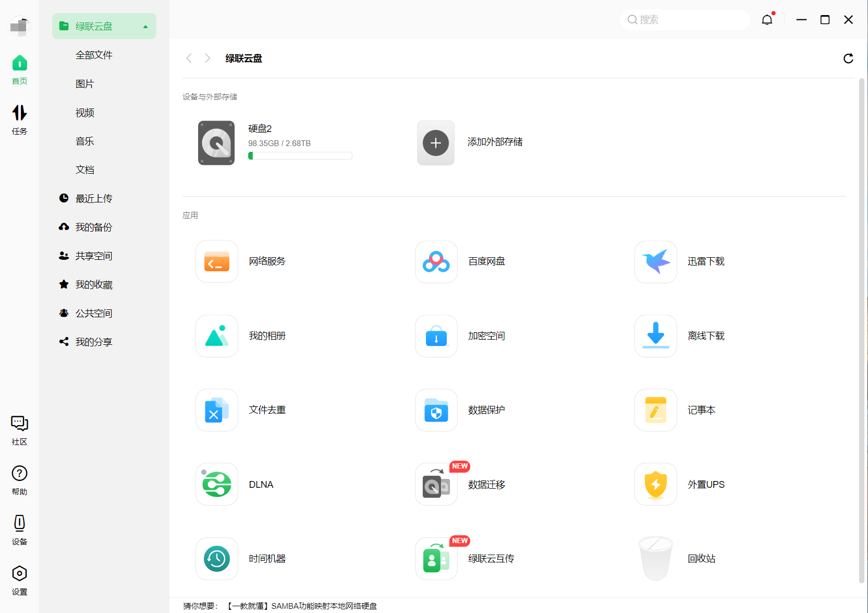Open the 外置UPS app icon

[656, 484]
